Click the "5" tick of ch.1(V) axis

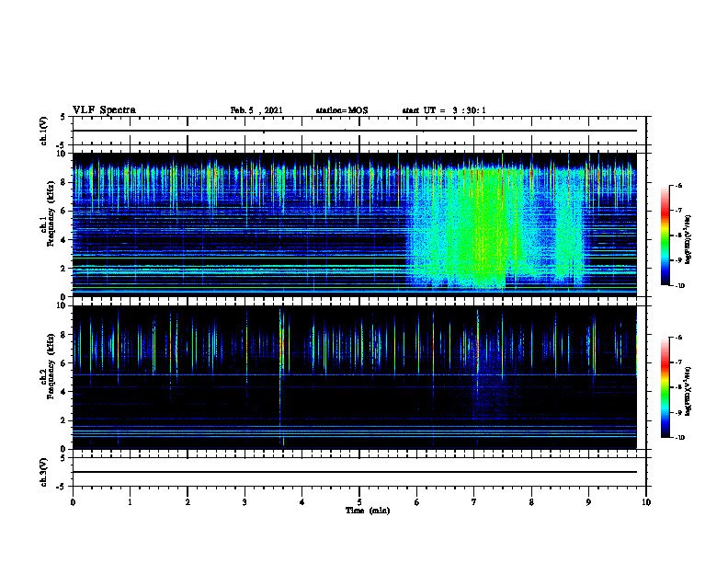click(x=63, y=117)
